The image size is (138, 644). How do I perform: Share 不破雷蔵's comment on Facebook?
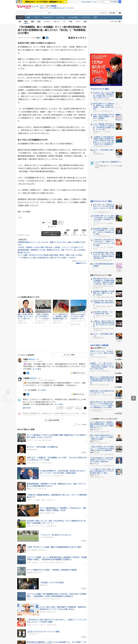point(28,394)
